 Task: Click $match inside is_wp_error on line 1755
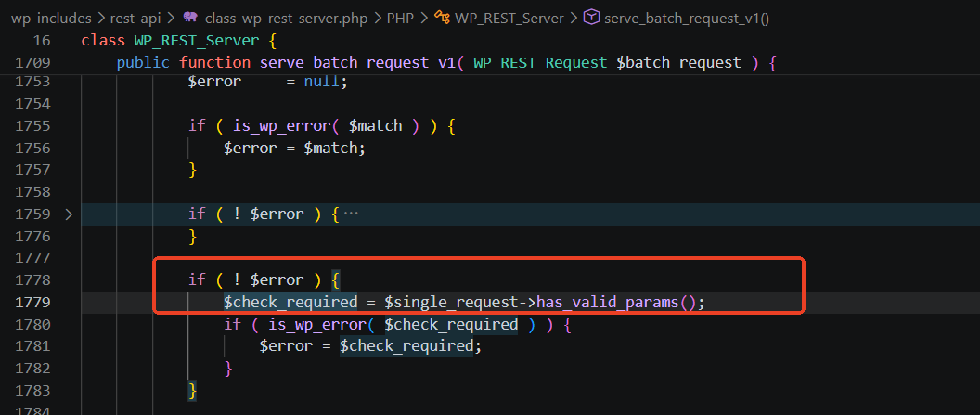[x=375, y=125]
